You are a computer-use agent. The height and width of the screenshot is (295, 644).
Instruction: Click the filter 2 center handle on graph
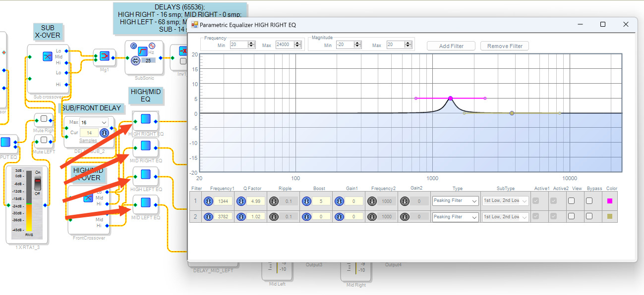tap(512, 113)
